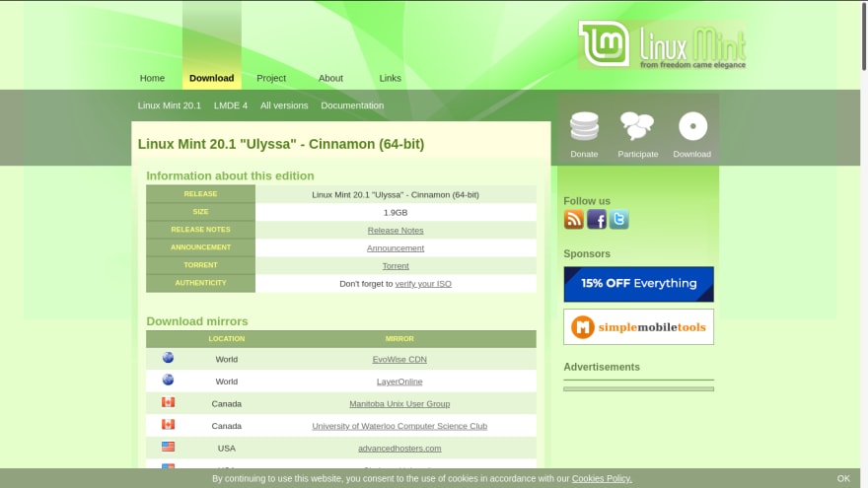
Task: Click the Donate label
Action: click(584, 154)
